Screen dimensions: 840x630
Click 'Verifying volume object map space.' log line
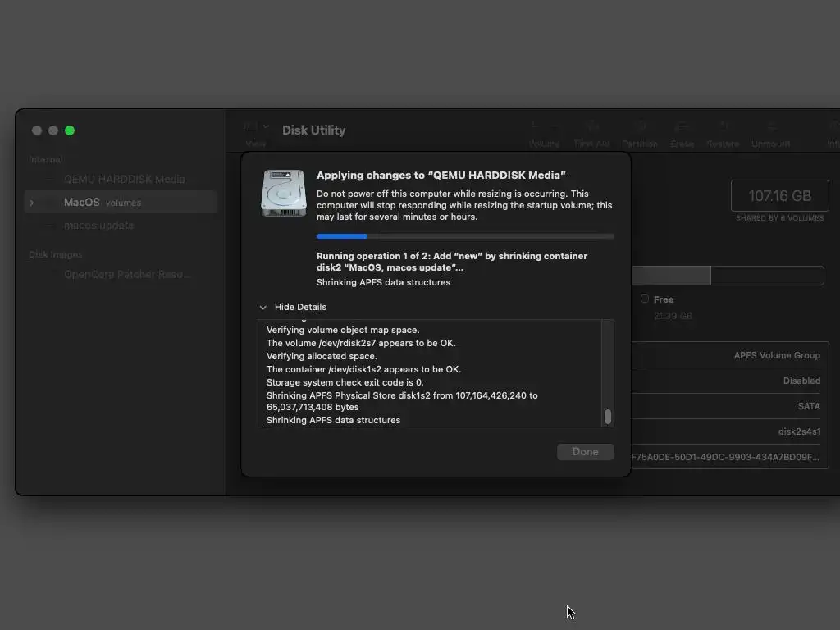[x=343, y=330]
